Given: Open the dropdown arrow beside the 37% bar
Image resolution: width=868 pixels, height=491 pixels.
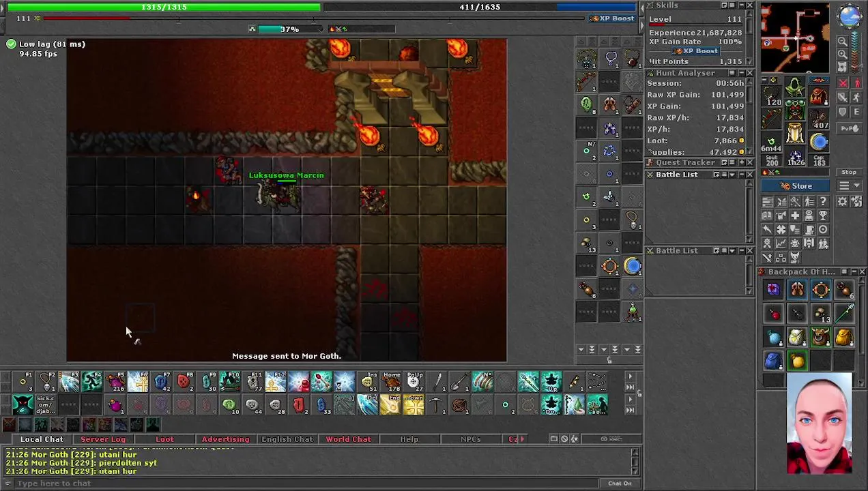Looking at the screenshot, I should tap(321, 29).
